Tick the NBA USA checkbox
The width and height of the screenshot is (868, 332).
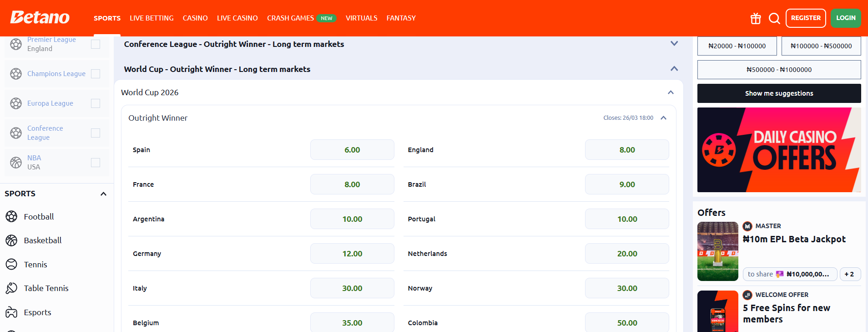click(96, 163)
